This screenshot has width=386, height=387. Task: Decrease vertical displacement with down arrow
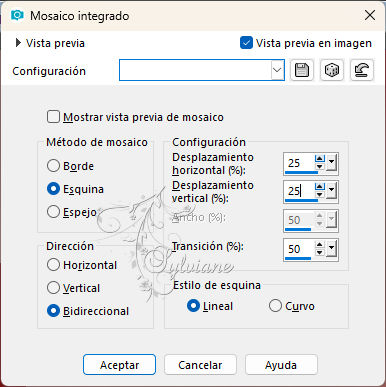click(x=320, y=194)
